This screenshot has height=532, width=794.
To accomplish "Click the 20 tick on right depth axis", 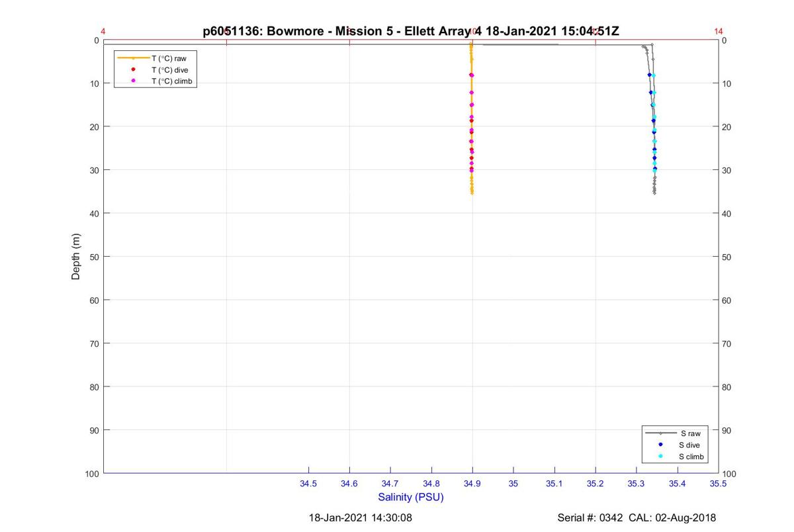I will tap(727, 126).
